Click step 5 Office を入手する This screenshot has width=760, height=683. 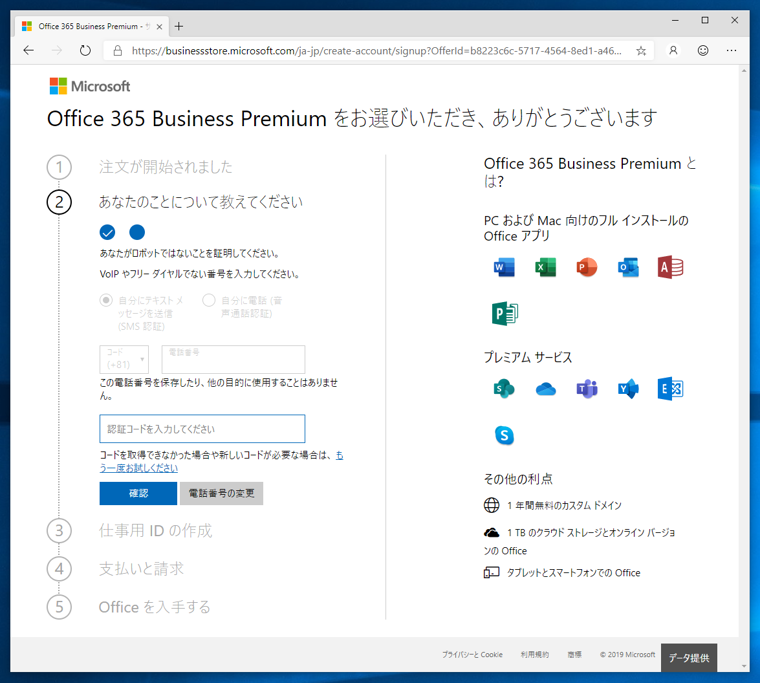click(155, 607)
